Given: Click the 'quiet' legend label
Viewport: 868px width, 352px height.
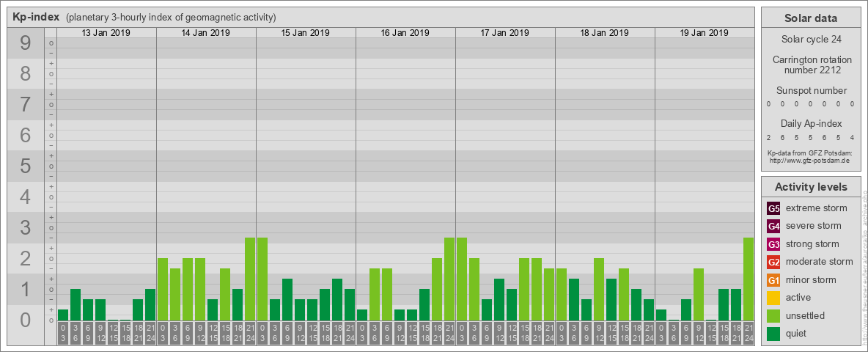Looking at the screenshot, I should click(797, 333).
